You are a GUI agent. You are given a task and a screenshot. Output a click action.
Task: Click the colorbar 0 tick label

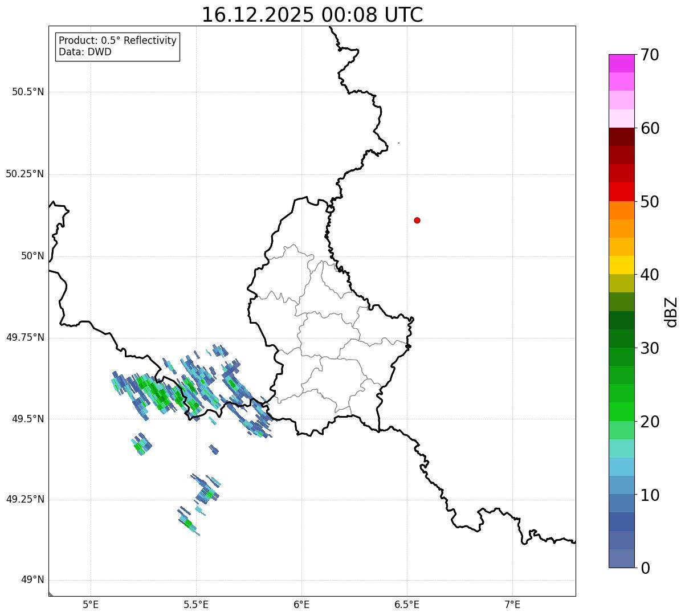[x=645, y=568]
